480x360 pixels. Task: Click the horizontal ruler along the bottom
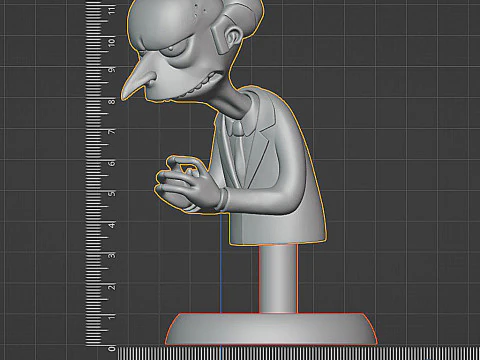(299, 353)
